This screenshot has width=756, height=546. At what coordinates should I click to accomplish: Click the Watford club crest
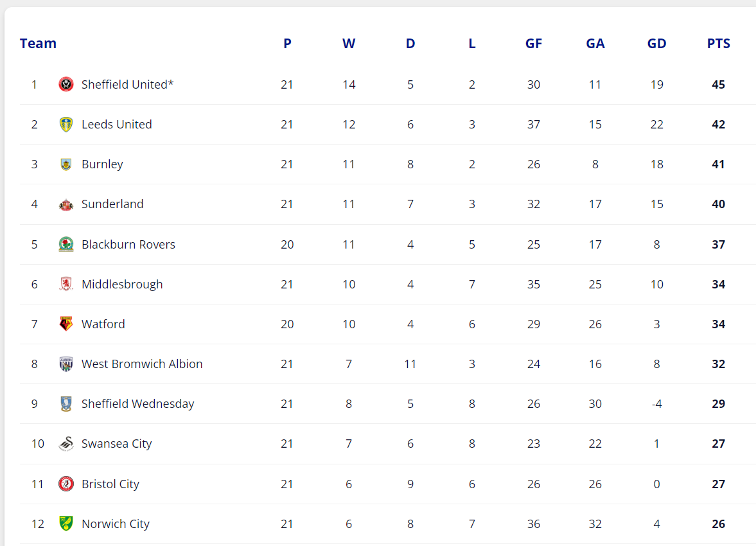pyautogui.click(x=66, y=324)
